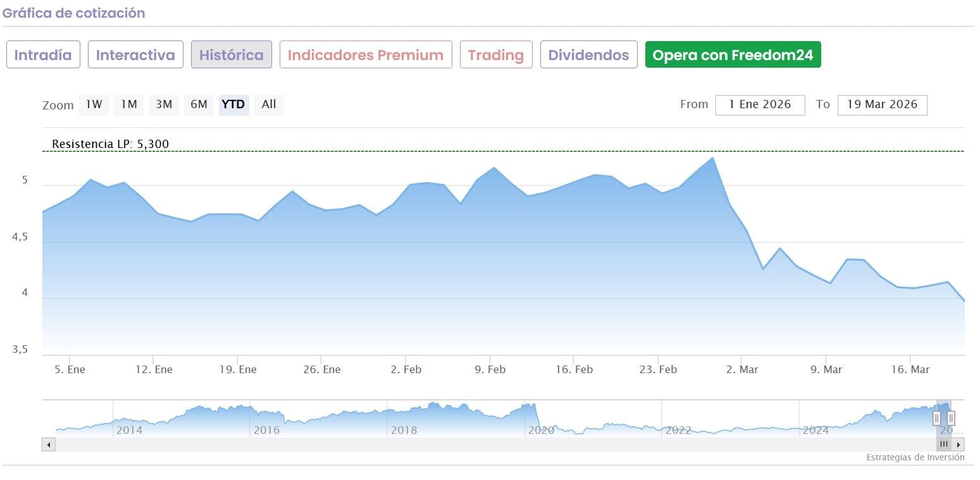980x480 pixels.
Task: View the Dividendos tab
Action: pyautogui.click(x=588, y=55)
